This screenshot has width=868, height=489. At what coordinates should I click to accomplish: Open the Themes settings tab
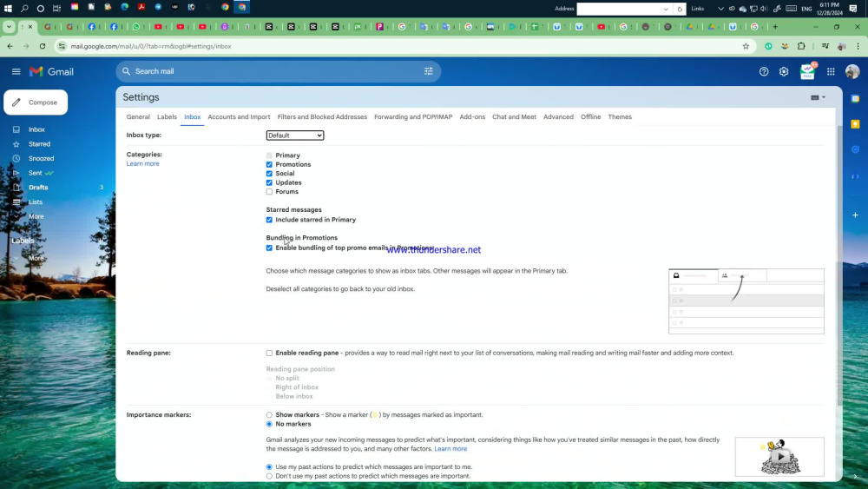click(620, 117)
